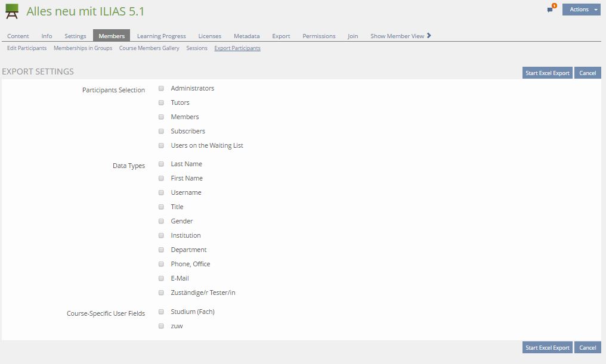
Task: Open the Actions dropdown menu
Action: click(x=581, y=10)
